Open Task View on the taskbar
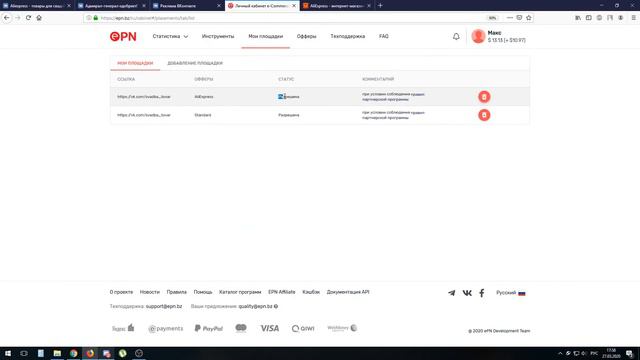Screen dimensions: 640x360 pyautogui.click(x=24, y=353)
